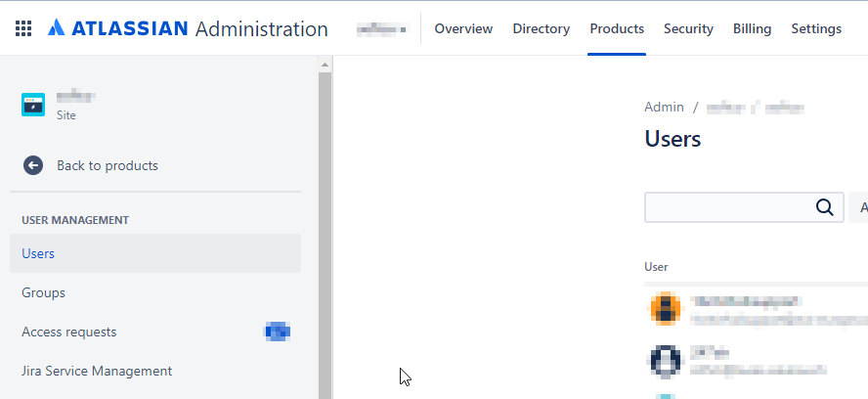Click the site icon in sidebar
This screenshot has width=868, height=399.
pos(33,105)
